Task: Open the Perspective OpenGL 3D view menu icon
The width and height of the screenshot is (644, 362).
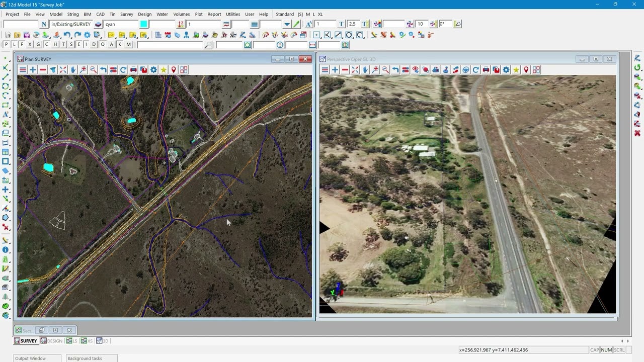Action: click(325, 70)
